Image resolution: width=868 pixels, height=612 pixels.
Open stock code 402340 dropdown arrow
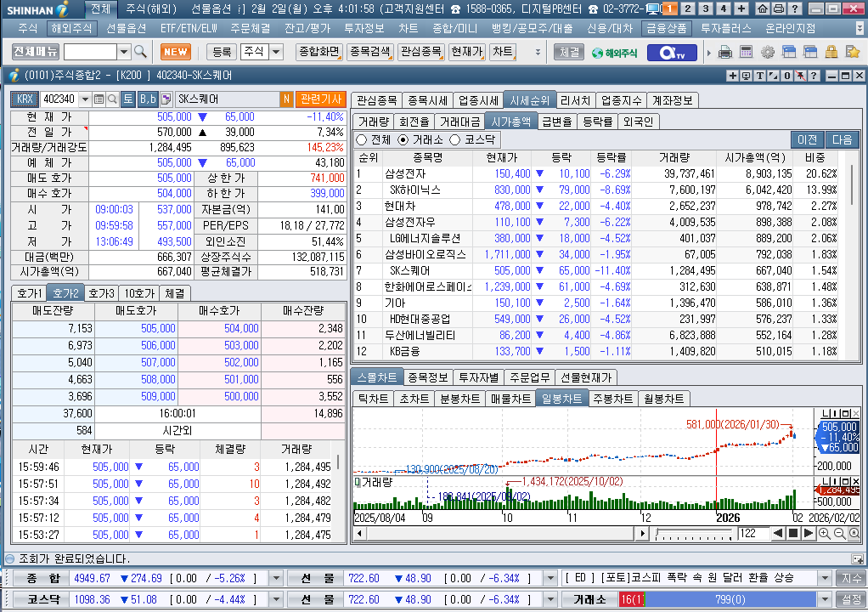(x=85, y=99)
